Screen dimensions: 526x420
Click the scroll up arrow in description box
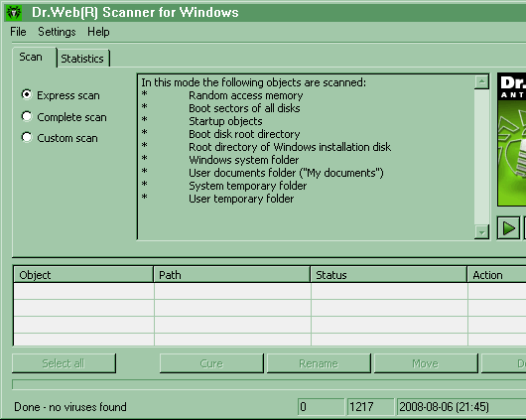(481, 82)
